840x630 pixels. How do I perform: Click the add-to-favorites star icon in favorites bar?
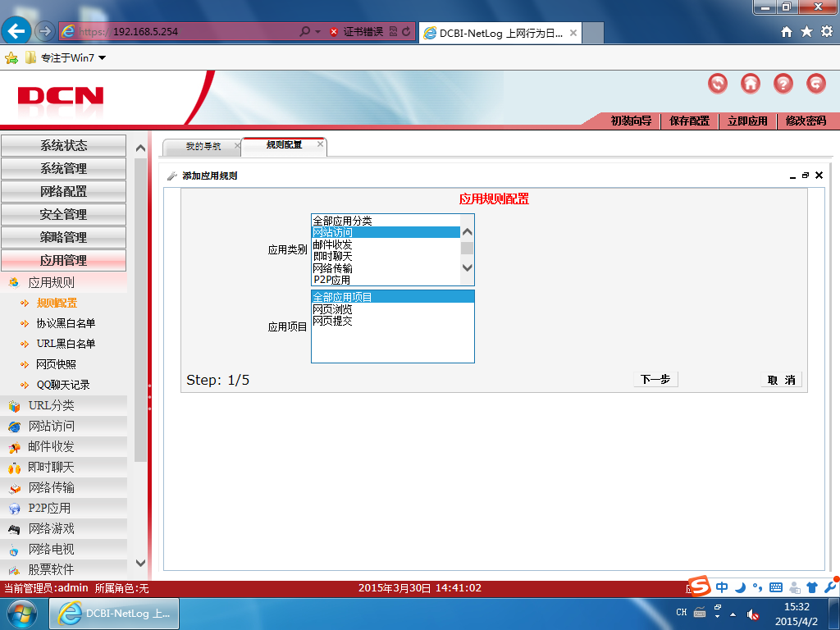(x=11, y=58)
